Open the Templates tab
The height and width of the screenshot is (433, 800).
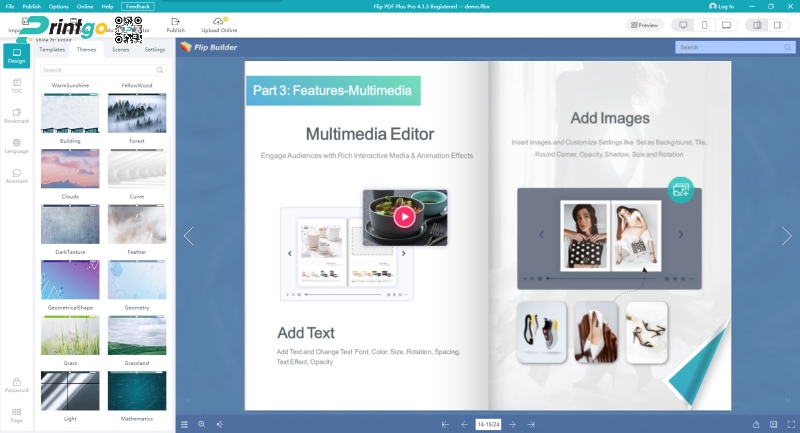[52, 49]
